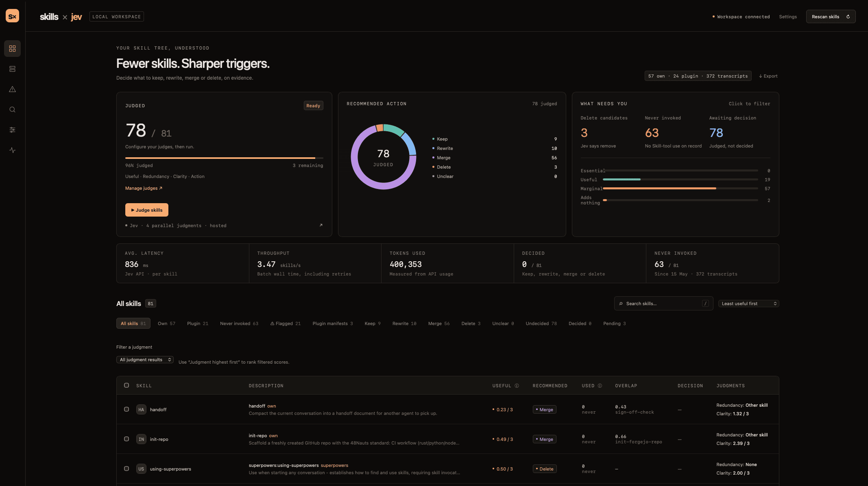The height and width of the screenshot is (486, 868).
Task: Open the warning triangle icon in sidebar
Action: (x=12, y=89)
